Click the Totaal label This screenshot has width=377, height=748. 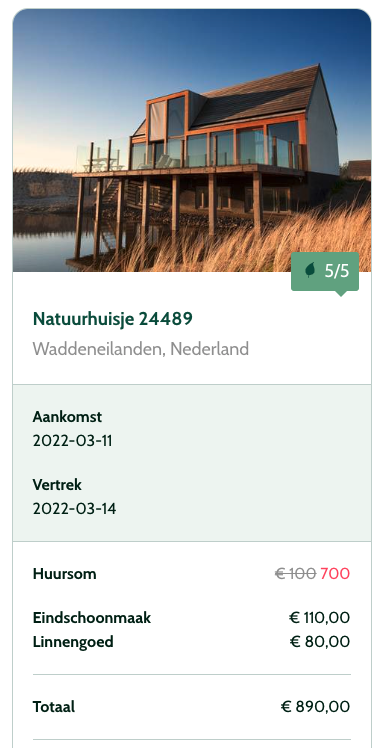coord(54,706)
